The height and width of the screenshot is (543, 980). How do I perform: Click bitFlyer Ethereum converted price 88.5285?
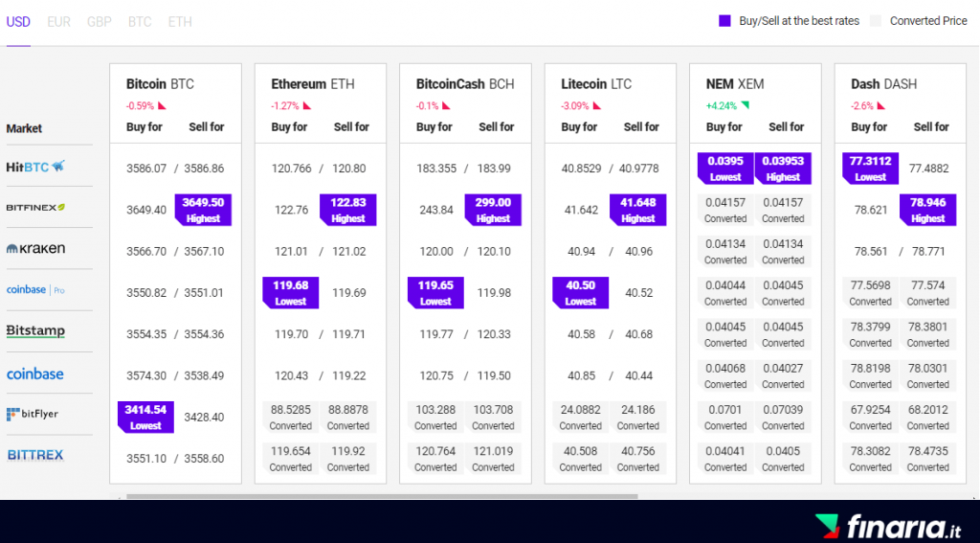click(x=291, y=417)
